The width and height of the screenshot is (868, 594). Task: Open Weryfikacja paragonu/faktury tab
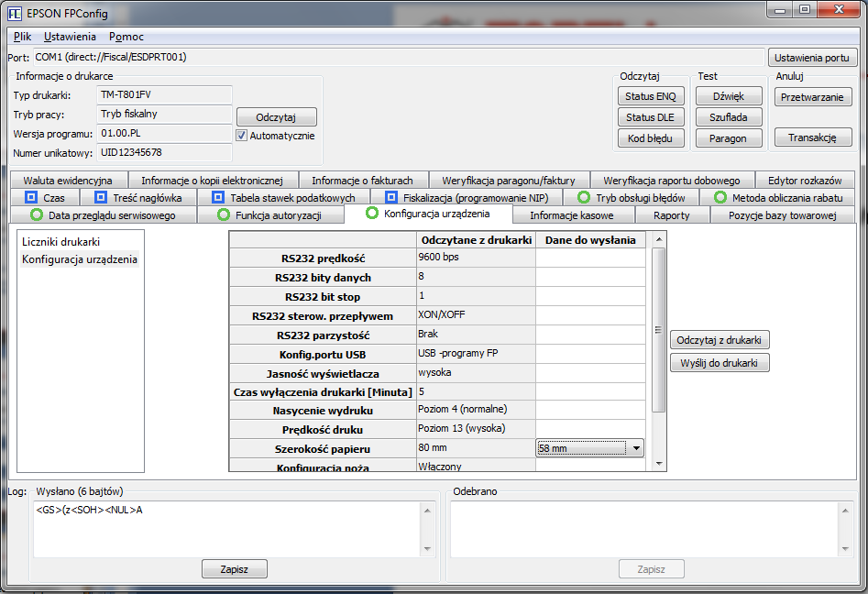coord(508,181)
